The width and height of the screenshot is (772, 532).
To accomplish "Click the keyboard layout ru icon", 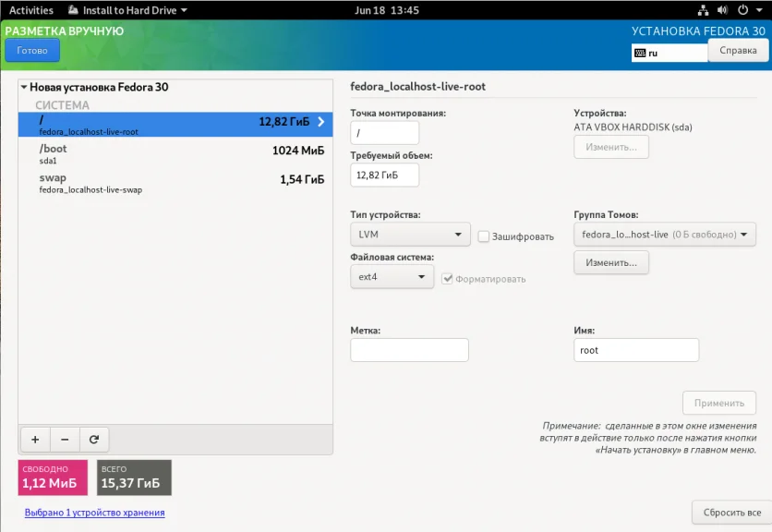I will pos(640,53).
